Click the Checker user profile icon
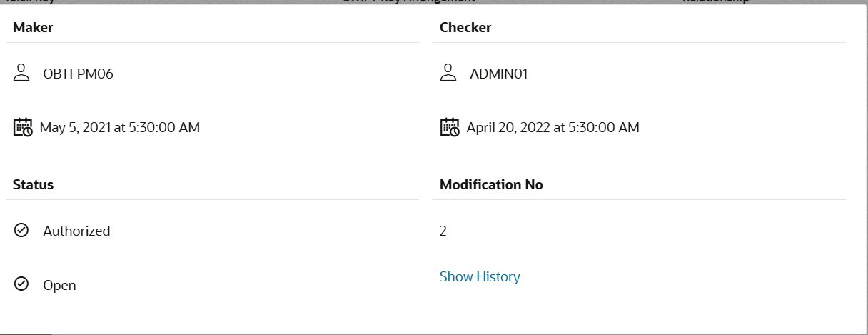The image size is (868, 335). (448, 73)
